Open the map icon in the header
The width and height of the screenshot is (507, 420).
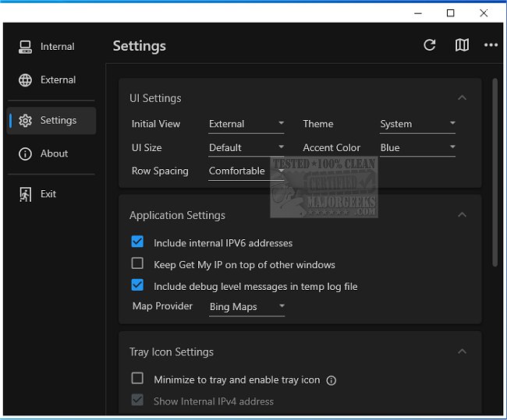462,45
